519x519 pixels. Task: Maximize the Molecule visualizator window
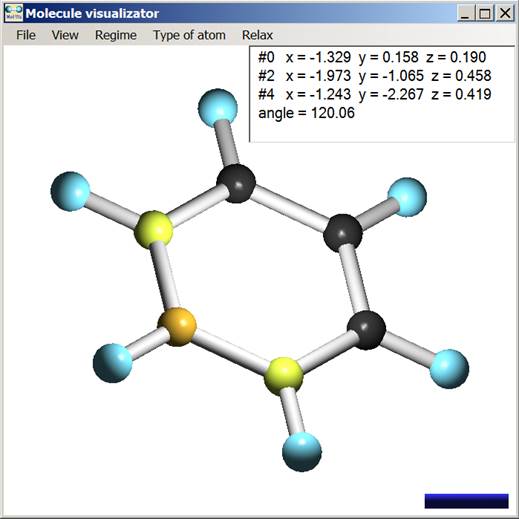[485, 13]
